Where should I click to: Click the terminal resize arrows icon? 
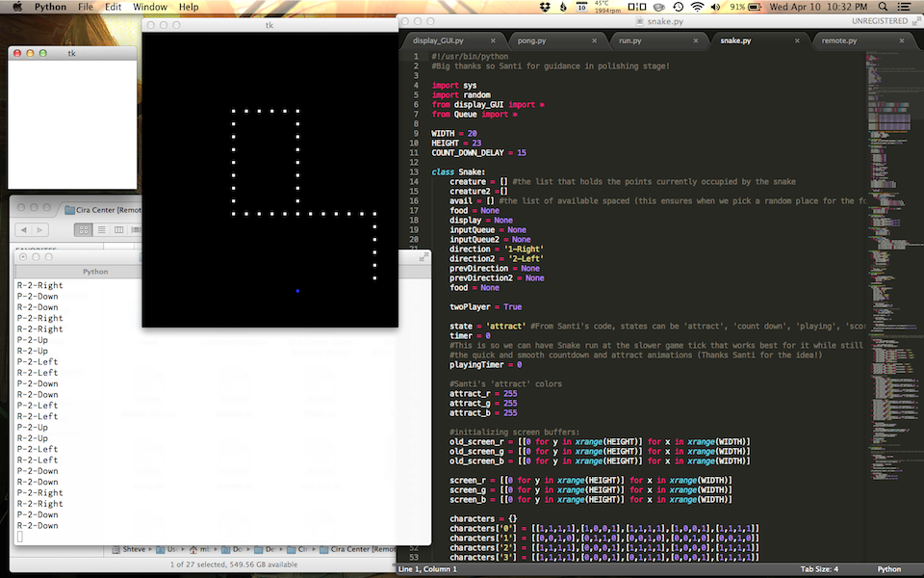tap(423, 256)
